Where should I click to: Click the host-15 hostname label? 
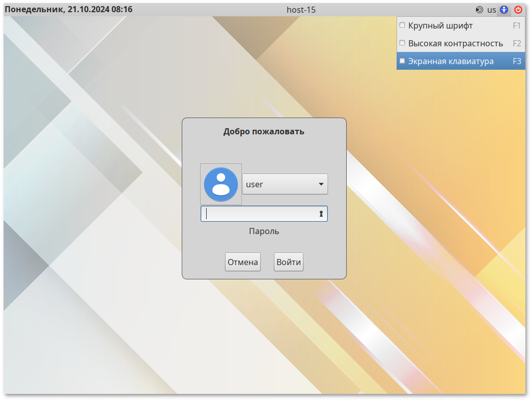[301, 10]
